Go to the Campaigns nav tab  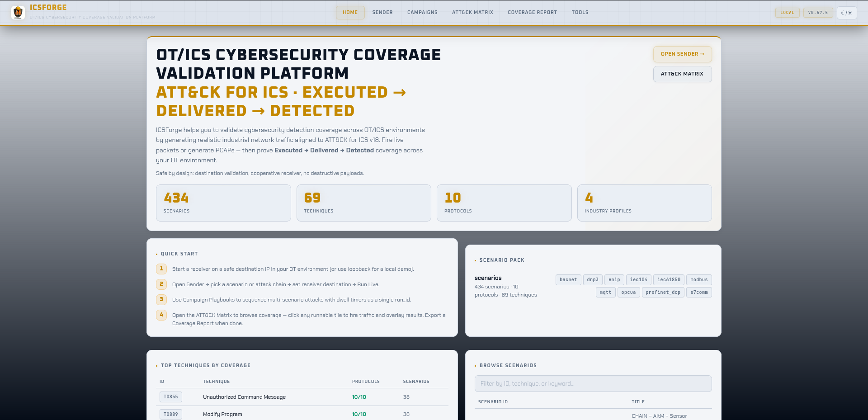click(x=422, y=13)
